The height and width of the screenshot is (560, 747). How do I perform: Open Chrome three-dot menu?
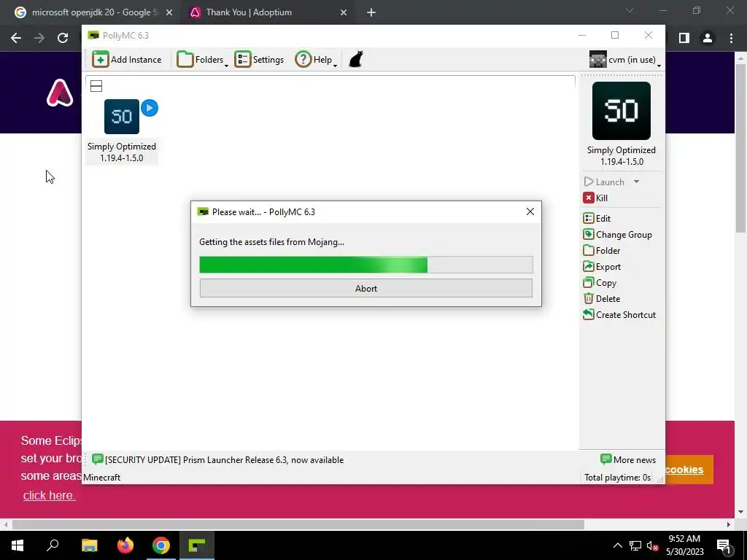(731, 38)
